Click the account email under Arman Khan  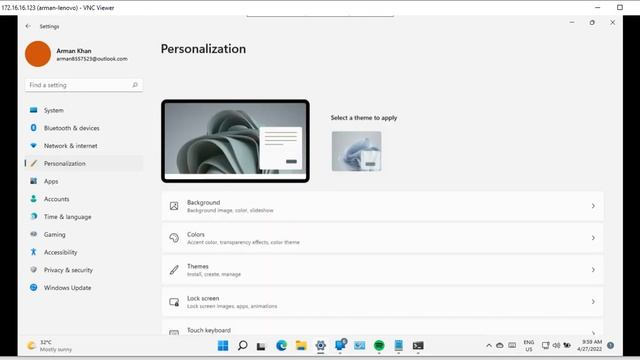point(92,59)
